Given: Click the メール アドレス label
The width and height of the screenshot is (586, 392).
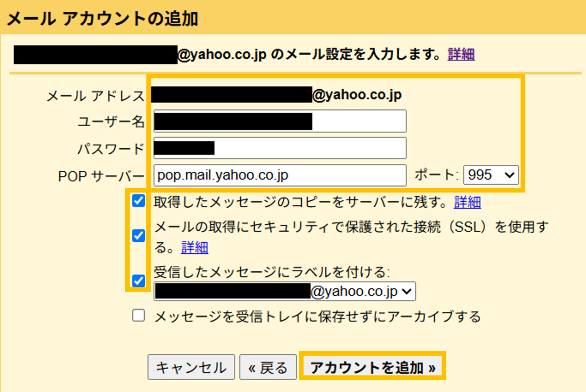Looking at the screenshot, I should point(96,96).
